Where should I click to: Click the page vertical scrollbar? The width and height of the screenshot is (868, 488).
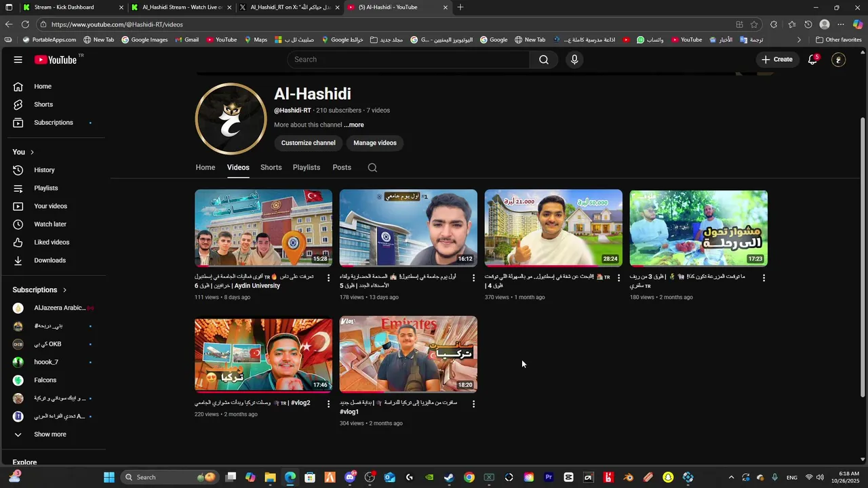pyautogui.click(x=863, y=258)
